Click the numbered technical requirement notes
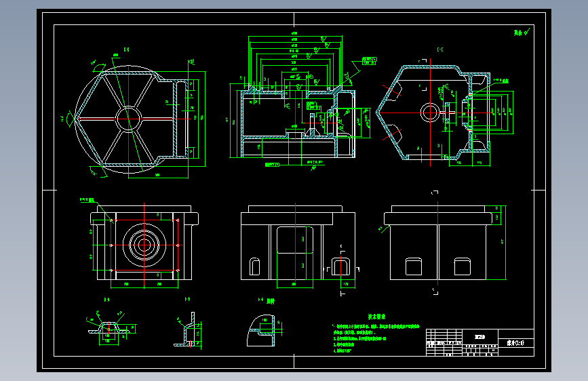 (376, 338)
